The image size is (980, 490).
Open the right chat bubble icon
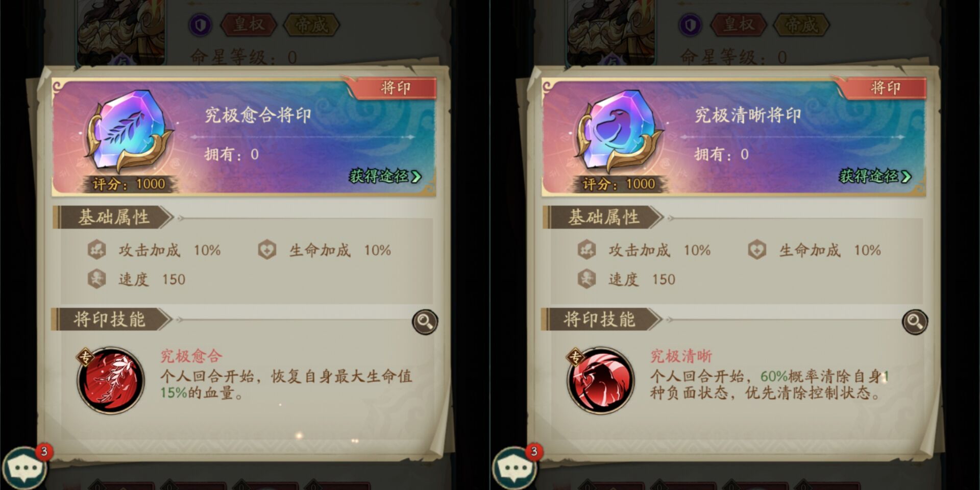[x=514, y=468]
